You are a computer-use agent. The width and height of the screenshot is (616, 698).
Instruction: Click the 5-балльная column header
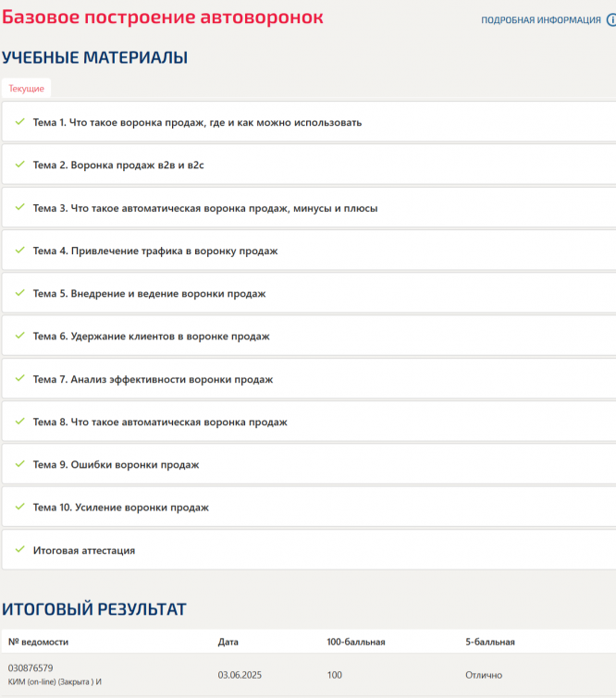point(490,642)
